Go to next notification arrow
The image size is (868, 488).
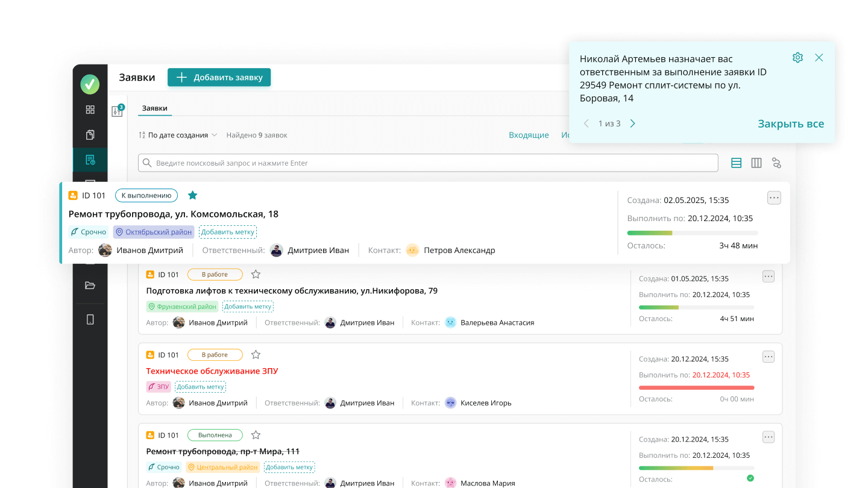[x=632, y=124]
